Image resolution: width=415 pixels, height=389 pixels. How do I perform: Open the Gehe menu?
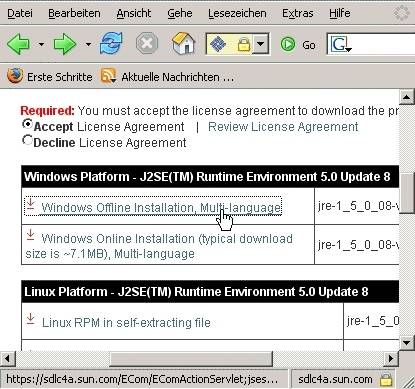(x=180, y=13)
